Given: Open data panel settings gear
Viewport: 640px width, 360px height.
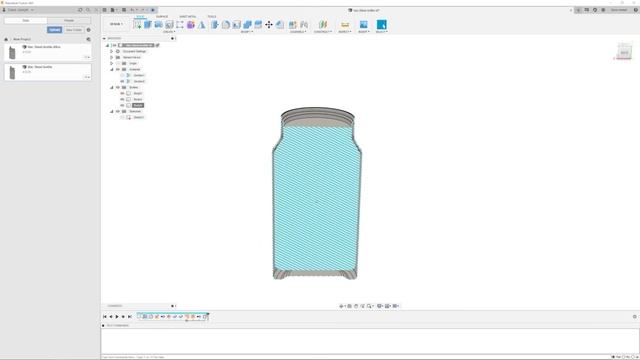Looking at the screenshot, I should (89, 30).
